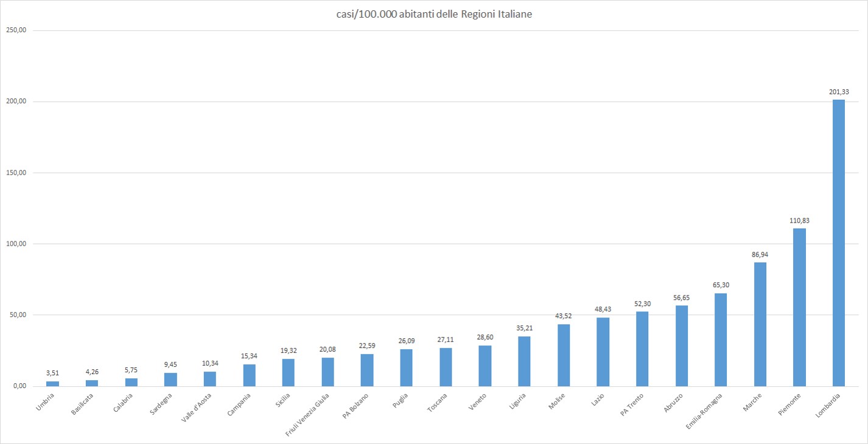The height and width of the screenshot is (444, 868).
Task: Click the 50,00 y-axis value
Action: [16, 315]
